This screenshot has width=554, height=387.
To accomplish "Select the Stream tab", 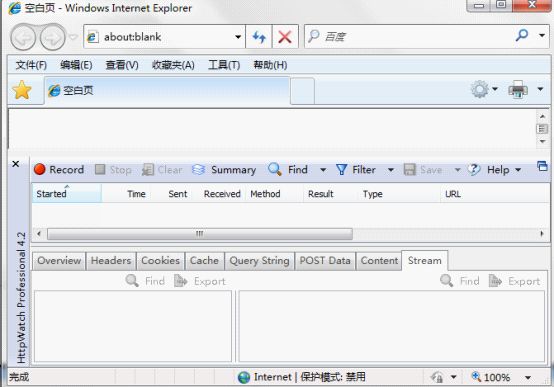I will coord(425,260).
